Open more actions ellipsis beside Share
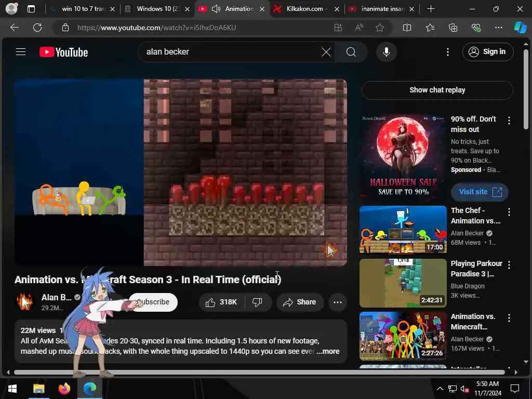This screenshot has height=399, width=532. tap(338, 302)
